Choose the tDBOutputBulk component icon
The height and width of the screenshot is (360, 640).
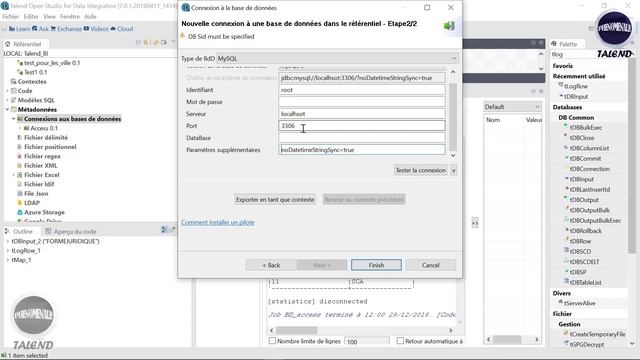pyautogui.click(x=566, y=209)
